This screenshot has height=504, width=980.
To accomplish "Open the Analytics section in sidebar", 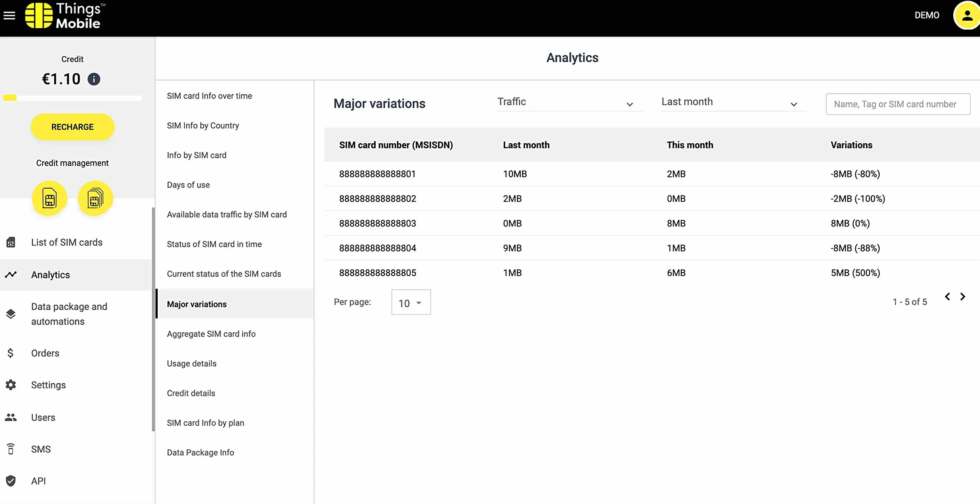I will pos(76,275).
